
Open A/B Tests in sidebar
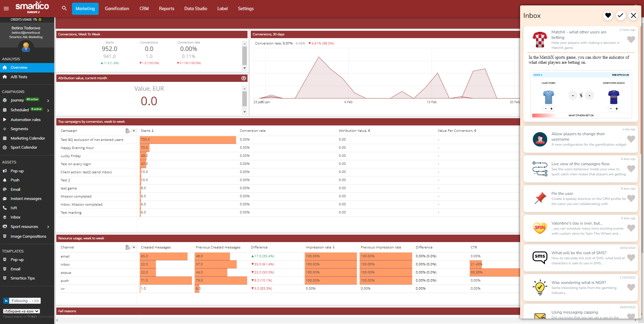click(x=19, y=77)
